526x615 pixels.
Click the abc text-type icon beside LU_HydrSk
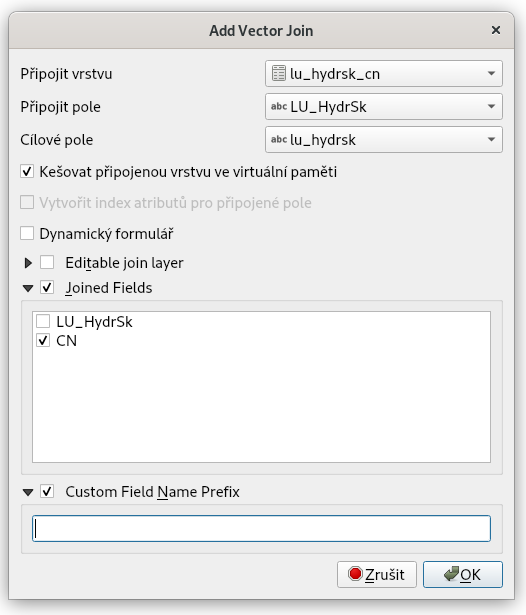tap(279, 106)
